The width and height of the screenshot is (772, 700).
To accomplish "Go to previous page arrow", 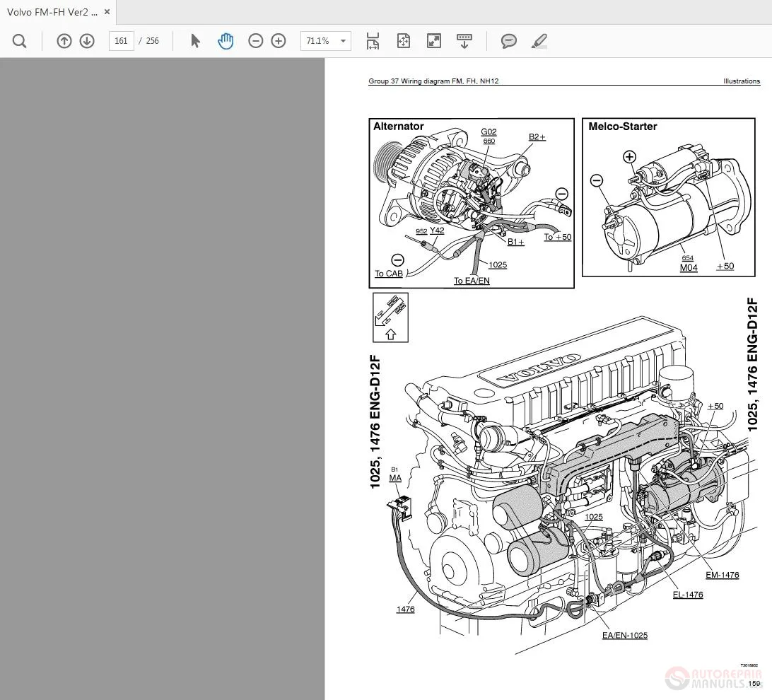I will coord(64,41).
